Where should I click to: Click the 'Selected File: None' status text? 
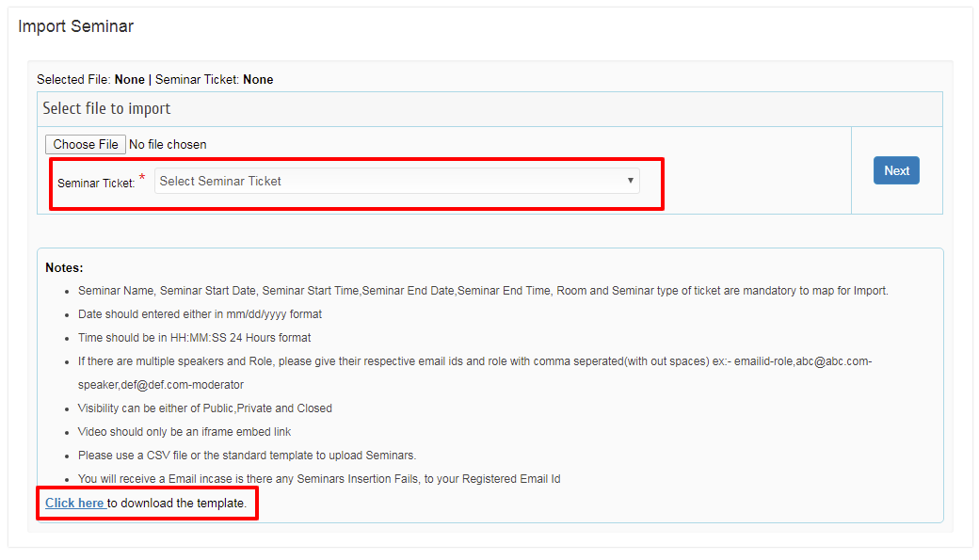[x=90, y=80]
